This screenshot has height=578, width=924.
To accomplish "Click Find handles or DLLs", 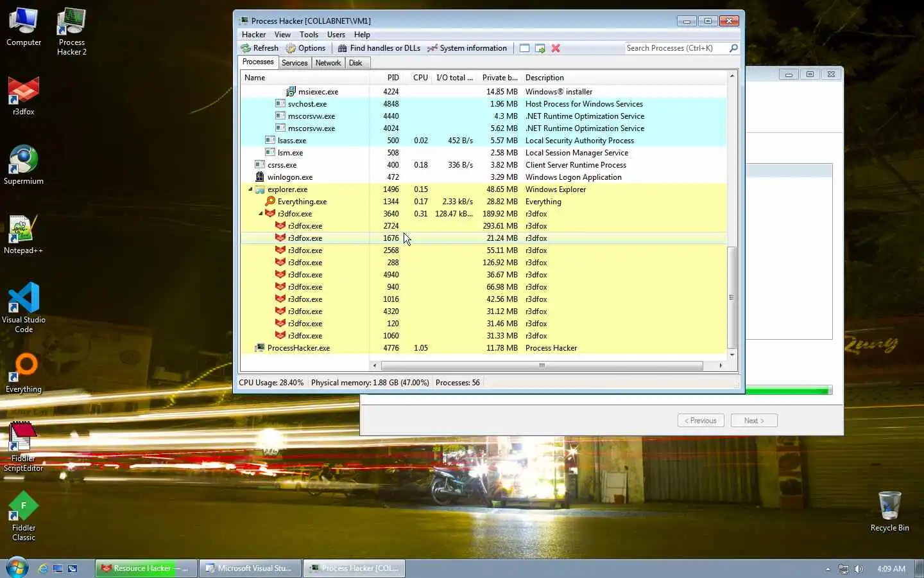I will click(x=379, y=48).
